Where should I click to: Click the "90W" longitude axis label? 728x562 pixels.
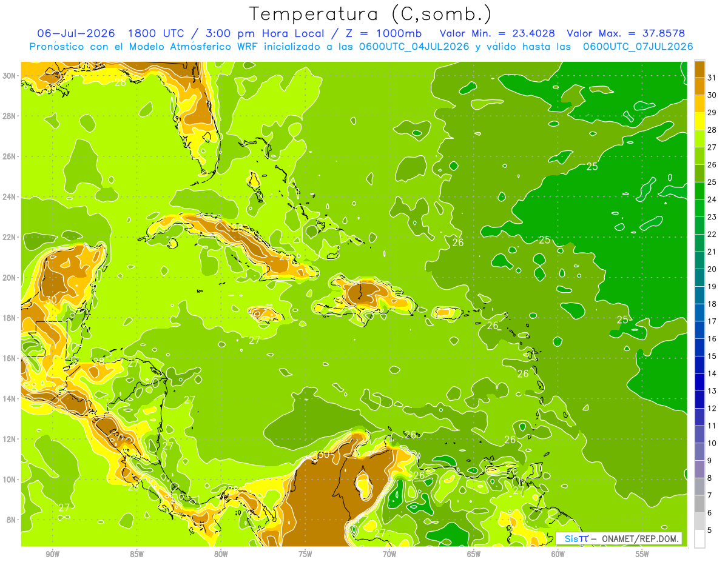pyautogui.click(x=52, y=554)
